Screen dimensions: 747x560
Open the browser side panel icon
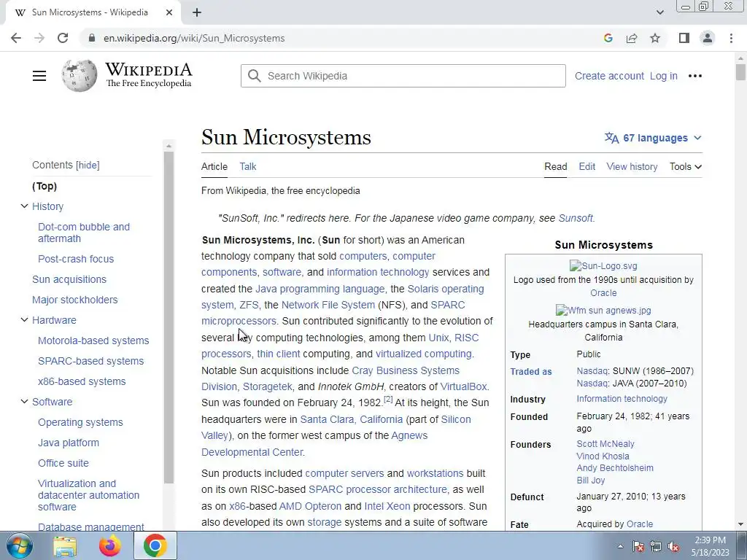click(x=684, y=38)
